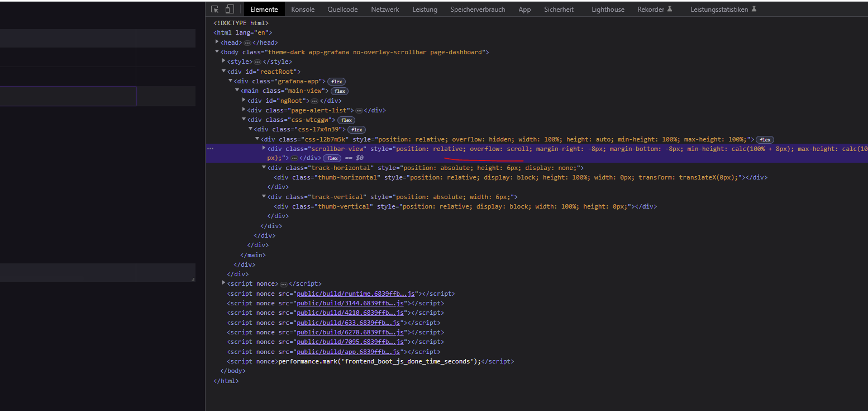The width and height of the screenshot is (868, 411).
Task: Open the public/build/app script link
Action: tap(349, 352)
